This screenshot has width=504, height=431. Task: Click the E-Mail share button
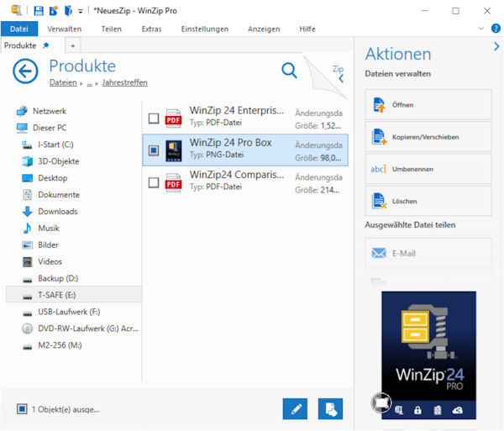click(x=428, y=253)
